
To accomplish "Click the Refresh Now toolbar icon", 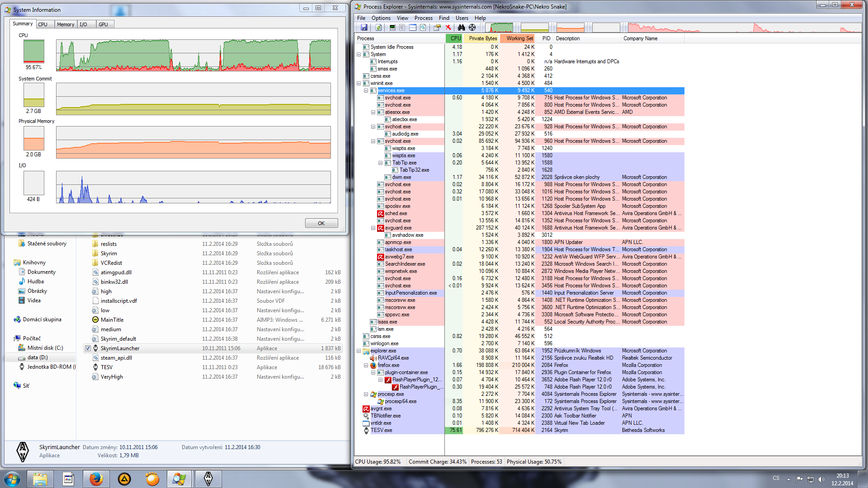I will 378,28.
